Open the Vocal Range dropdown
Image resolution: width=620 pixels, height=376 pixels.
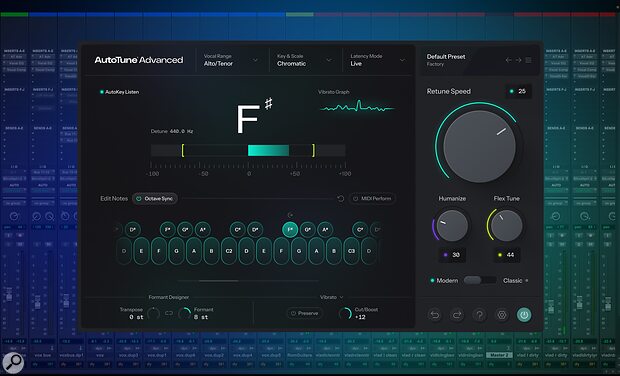(x=231, y=60)
